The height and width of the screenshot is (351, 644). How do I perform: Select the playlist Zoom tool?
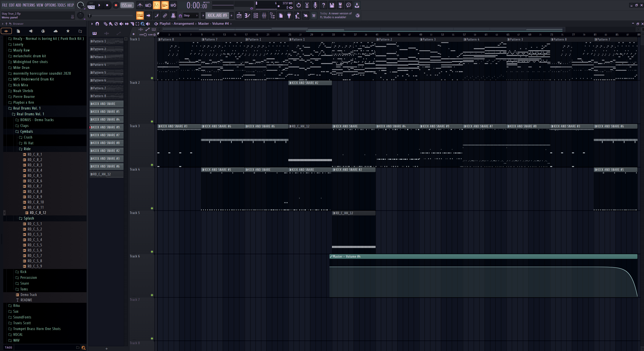click(143, 24)
